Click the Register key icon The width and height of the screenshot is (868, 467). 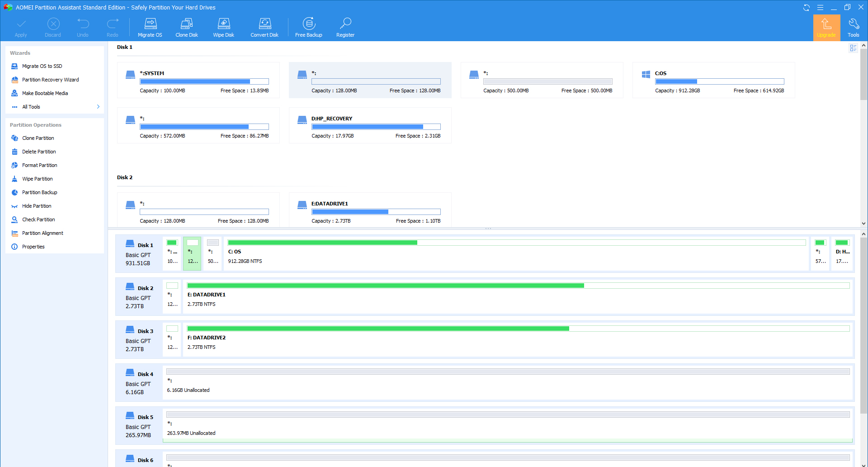point(345,28)
